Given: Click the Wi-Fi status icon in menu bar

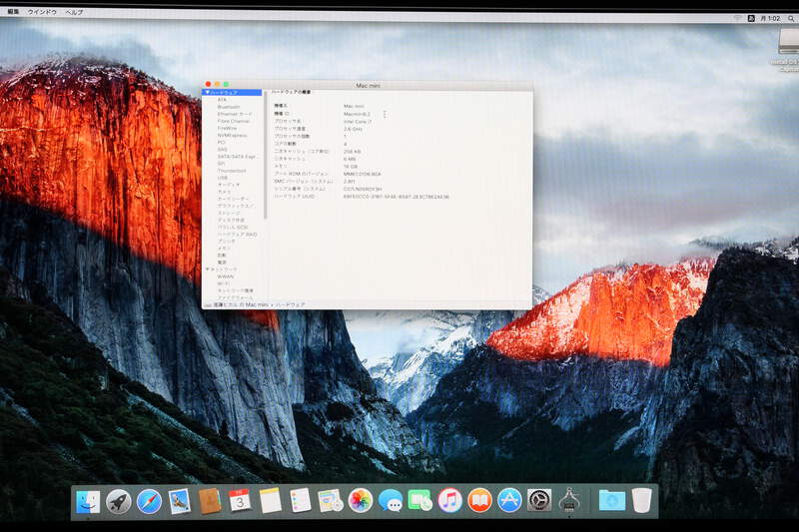Looking at the screenshot, I should pyautogui.click(x=737, y=18).
